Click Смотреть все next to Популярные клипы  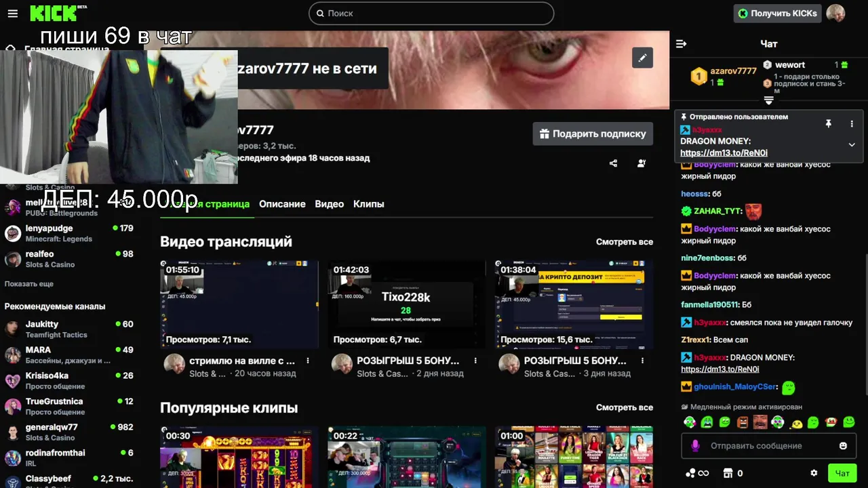tap(625, 407)
